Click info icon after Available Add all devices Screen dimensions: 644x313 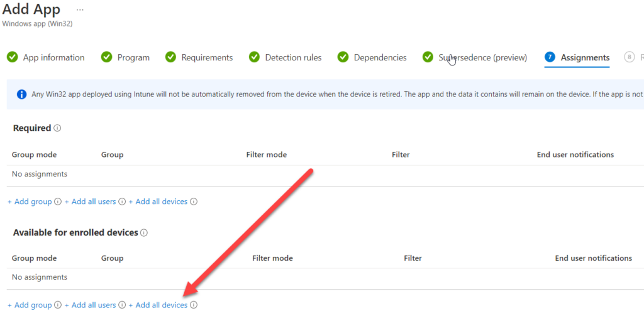pos(194,305)
